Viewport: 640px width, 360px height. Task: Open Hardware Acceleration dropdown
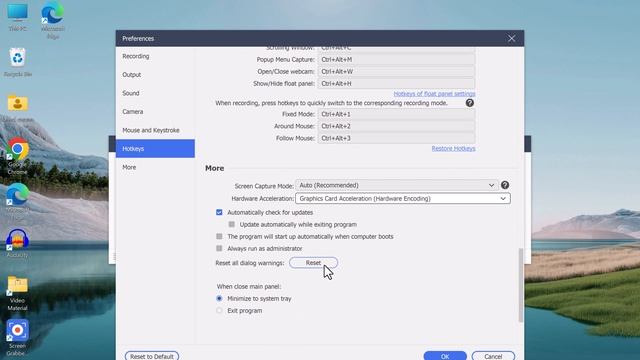[403, 198]
